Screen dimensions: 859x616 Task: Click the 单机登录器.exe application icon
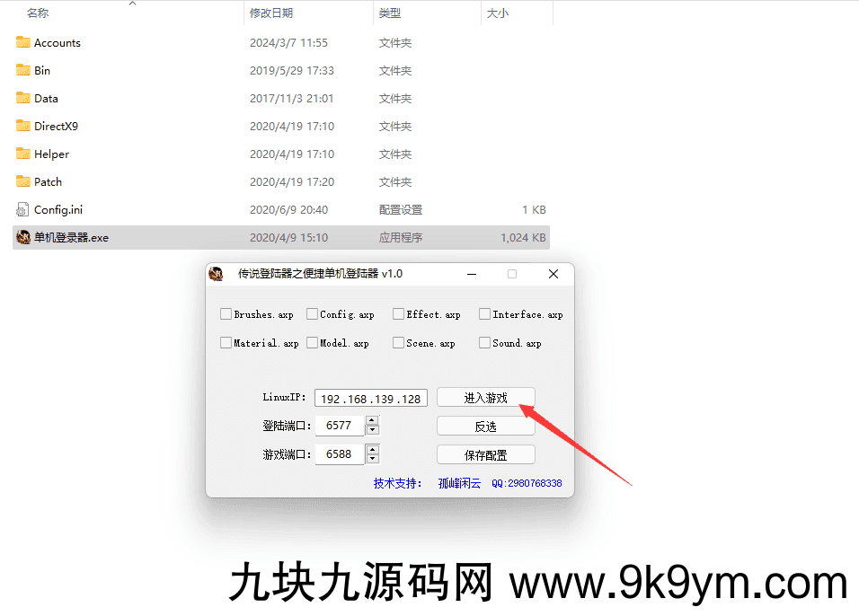coord(23,238)
